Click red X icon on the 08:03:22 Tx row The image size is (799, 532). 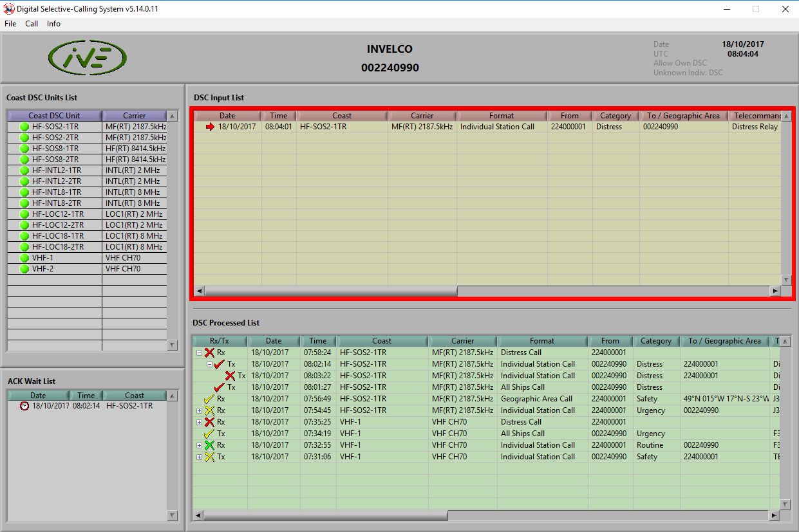pos(230,376)
